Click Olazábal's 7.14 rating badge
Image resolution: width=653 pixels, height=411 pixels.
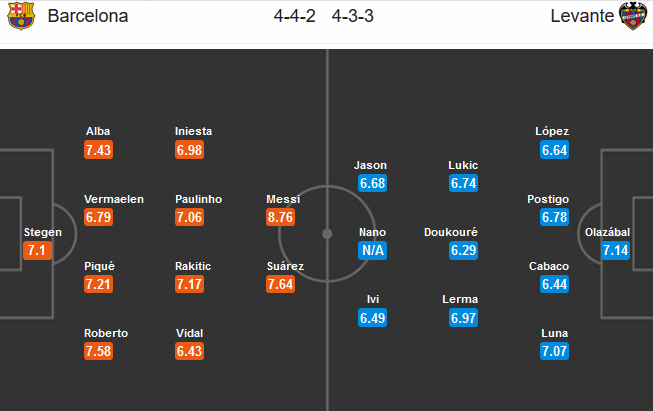(617, 251)
